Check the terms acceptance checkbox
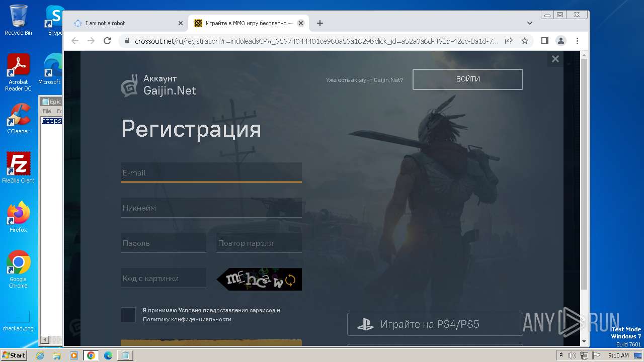The image size is (644, 362). coord(128,315)
